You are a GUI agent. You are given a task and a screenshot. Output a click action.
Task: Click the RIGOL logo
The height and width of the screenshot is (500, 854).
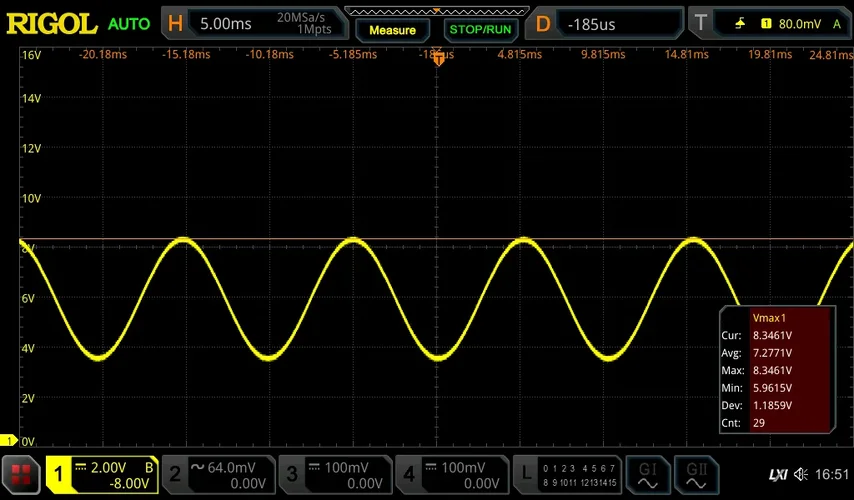pyautogui.click(x=52, y=24)
